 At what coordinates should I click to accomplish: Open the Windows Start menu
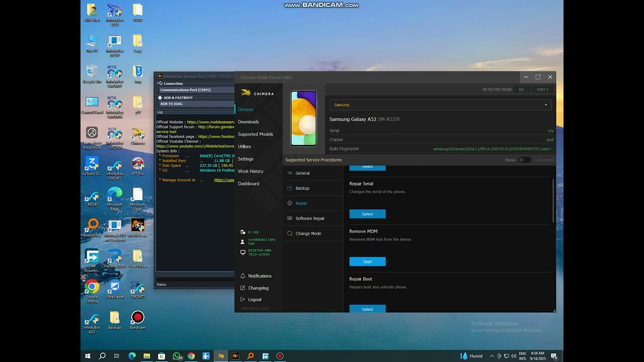[x=88, y=356]
